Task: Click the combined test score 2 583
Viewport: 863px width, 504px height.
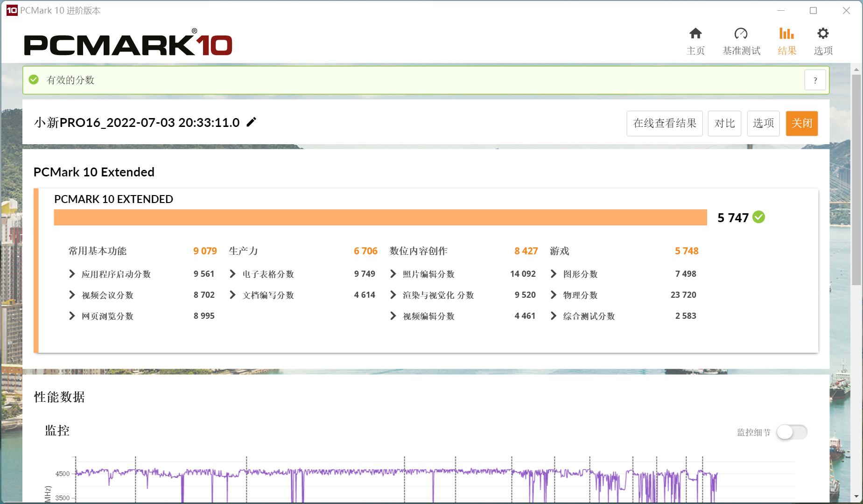Action: (686, 316)
